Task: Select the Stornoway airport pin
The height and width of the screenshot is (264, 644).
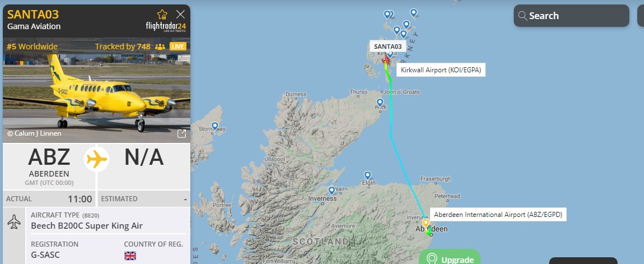Action: [214, 126]
